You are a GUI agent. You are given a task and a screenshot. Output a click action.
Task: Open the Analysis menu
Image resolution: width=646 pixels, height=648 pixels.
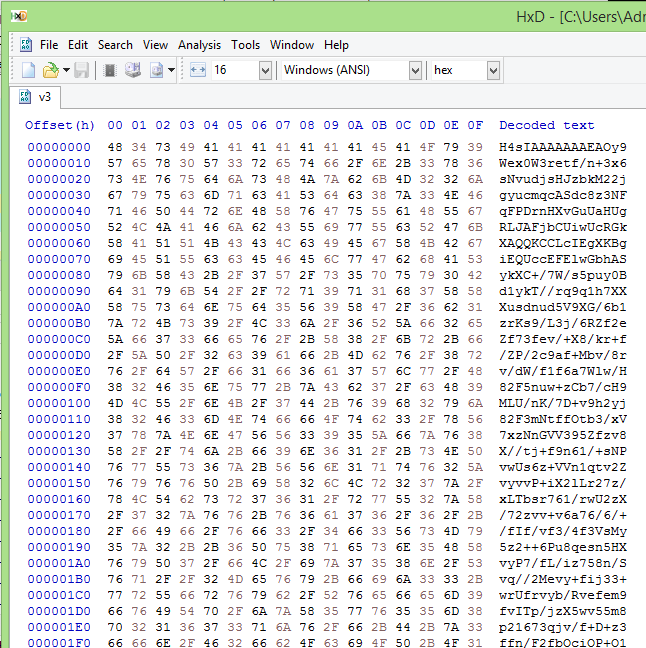coord(200,45)
